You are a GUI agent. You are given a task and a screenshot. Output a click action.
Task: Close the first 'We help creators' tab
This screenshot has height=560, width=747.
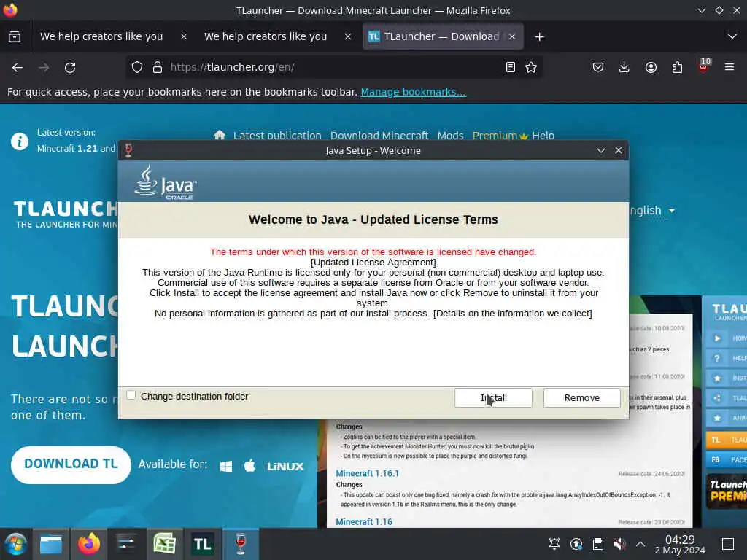pos(184,36)
